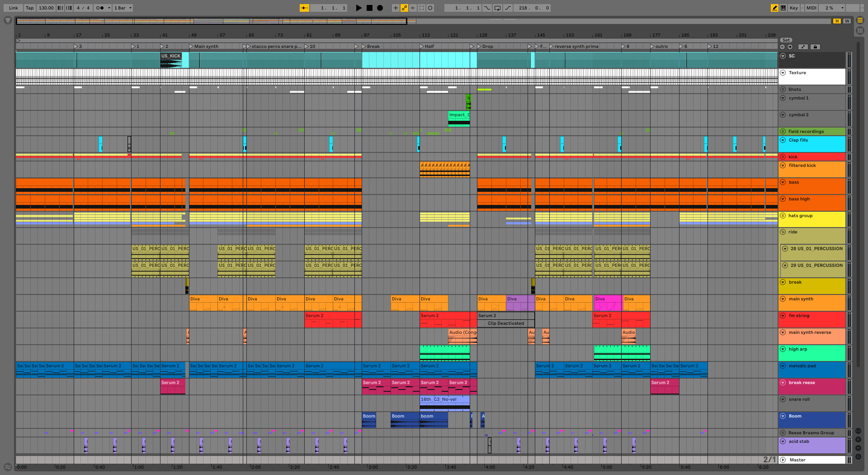Image resolution: width=868 pixels, height=475 pixels.
Task: Start playback with the Play button
Action: 359,8
